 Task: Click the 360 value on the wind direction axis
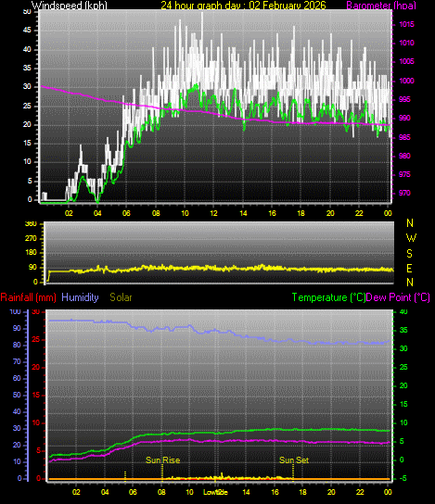tap(31, 223)
